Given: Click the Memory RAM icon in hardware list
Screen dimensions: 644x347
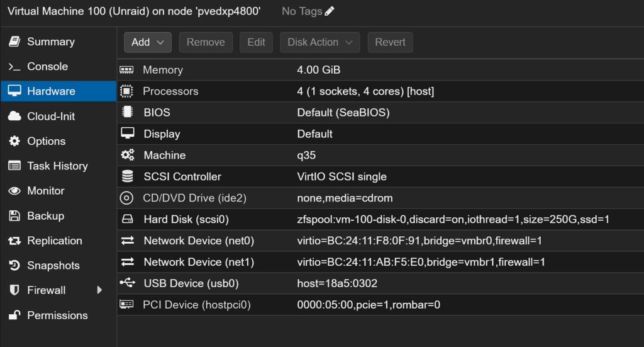Looking at the screenshot, I should click(127, 70).
